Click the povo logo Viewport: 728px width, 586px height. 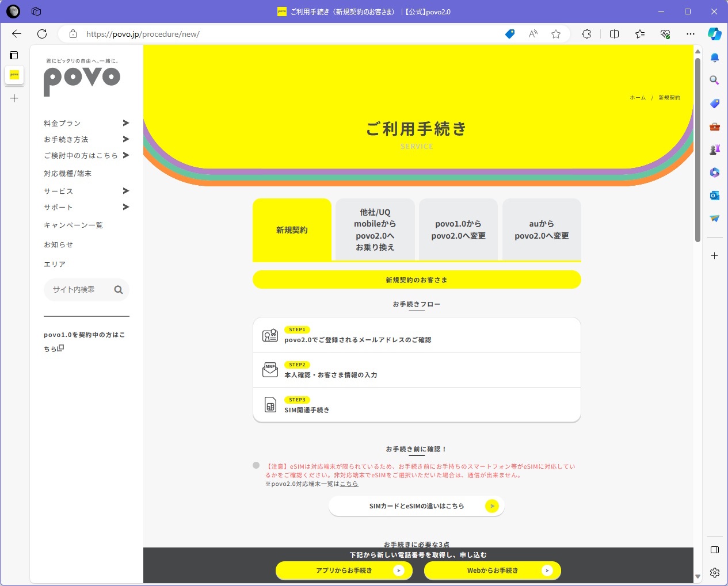[x=82, y=81]
